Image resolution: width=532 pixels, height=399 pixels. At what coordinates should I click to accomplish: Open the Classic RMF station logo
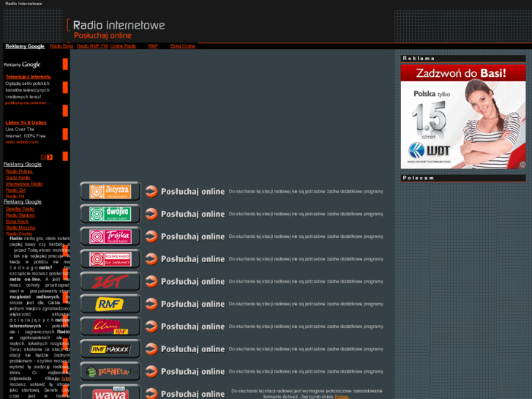point(110,327)
